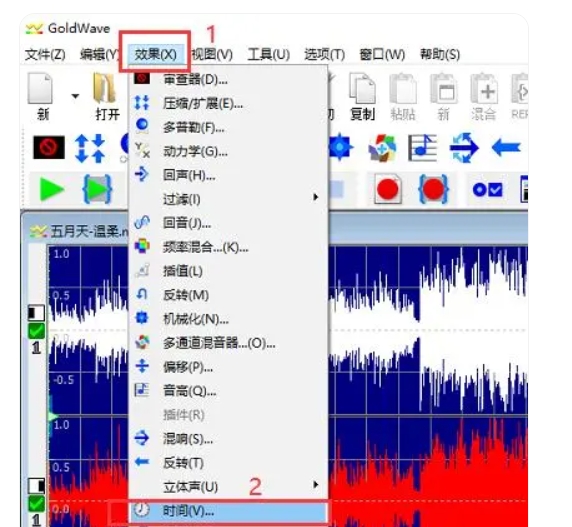Click Play selection icon with braces
The height and width of the screenshot is (527, 572).
97,189
